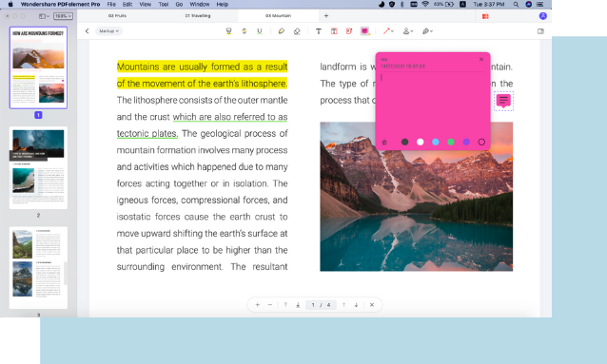Choose the dark gray note color
607x364 pixels.
click(x=405, y=142)
